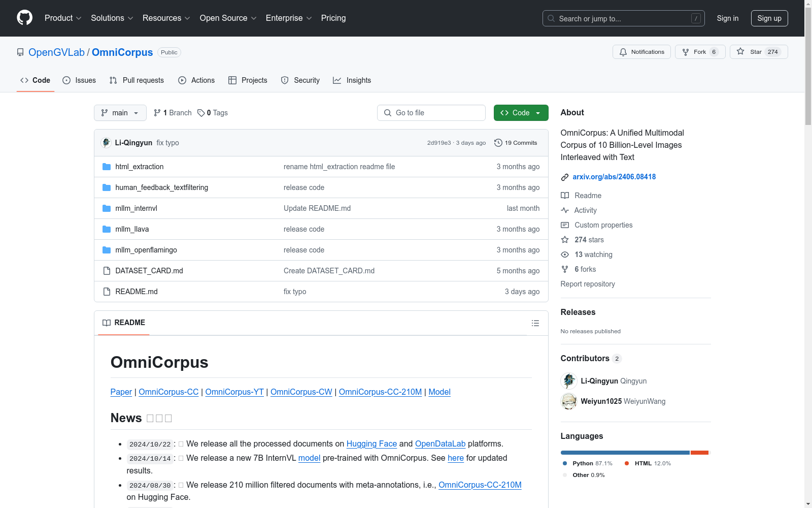The width and height of the screenshot is (812, 508).
Task: Open the README outline list icon
Action: click(x=535, y=323)
